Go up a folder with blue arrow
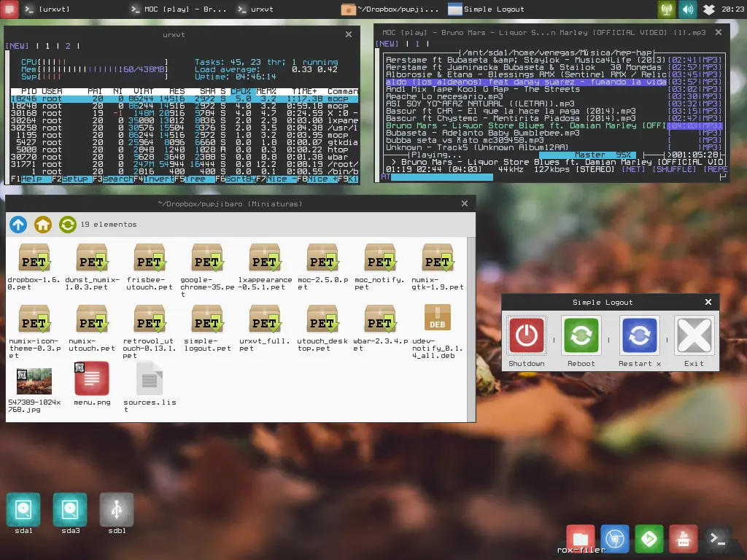 coord(18,225)
